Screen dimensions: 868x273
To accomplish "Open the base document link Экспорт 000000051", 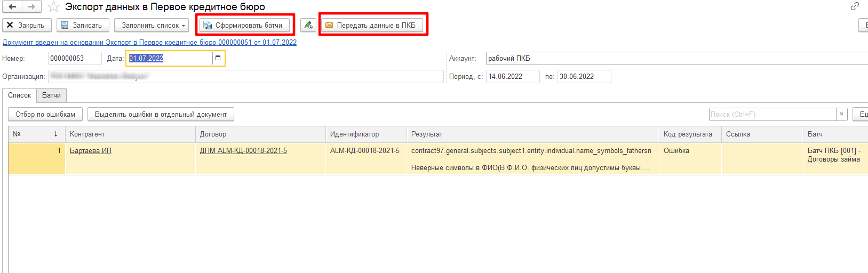I will (150, 42).
